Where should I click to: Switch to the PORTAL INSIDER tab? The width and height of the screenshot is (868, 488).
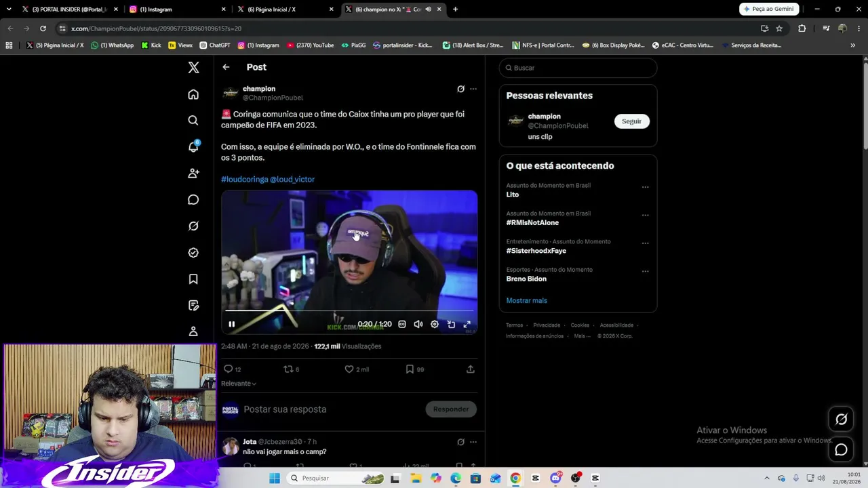pyautogui.click(x=69, y=9)
